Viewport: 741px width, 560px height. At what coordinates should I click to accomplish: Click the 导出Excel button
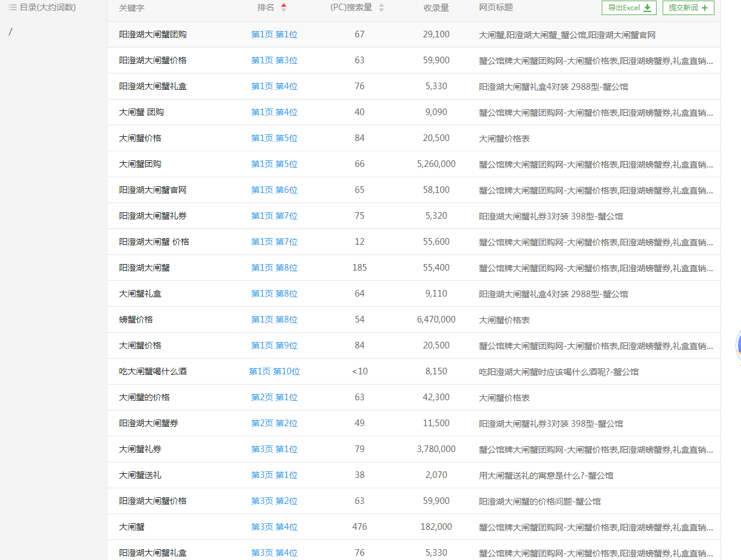(x=629, y=8)
